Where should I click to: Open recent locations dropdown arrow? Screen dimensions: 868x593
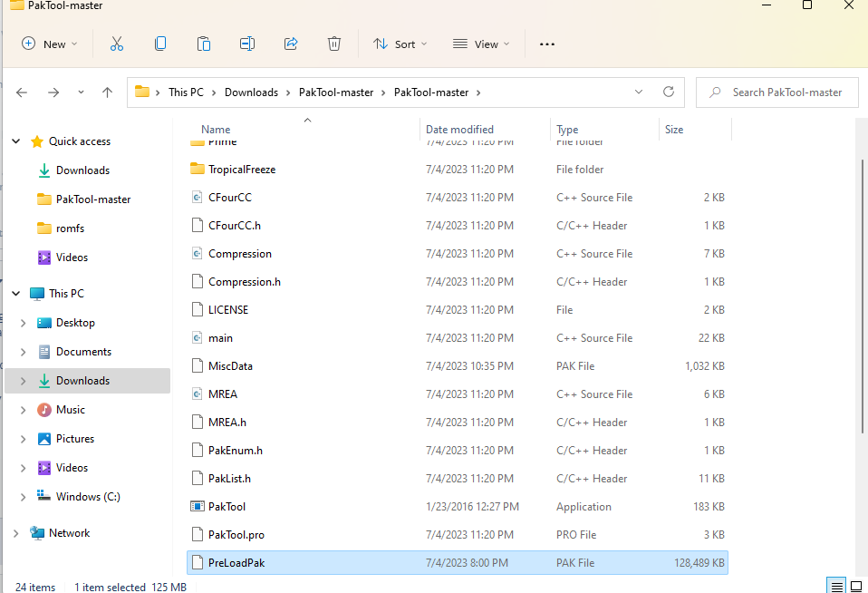point(81,92)
